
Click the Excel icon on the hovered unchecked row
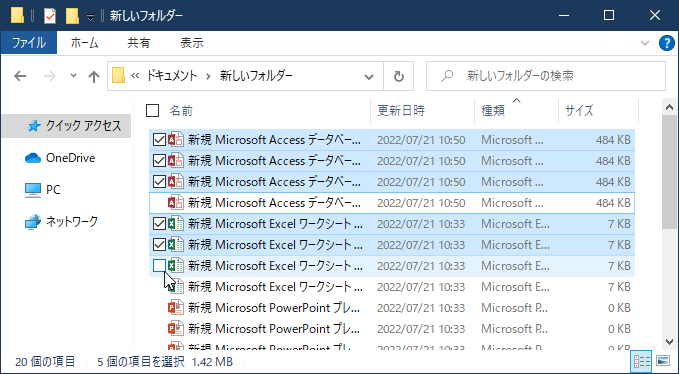click(176, 265)
